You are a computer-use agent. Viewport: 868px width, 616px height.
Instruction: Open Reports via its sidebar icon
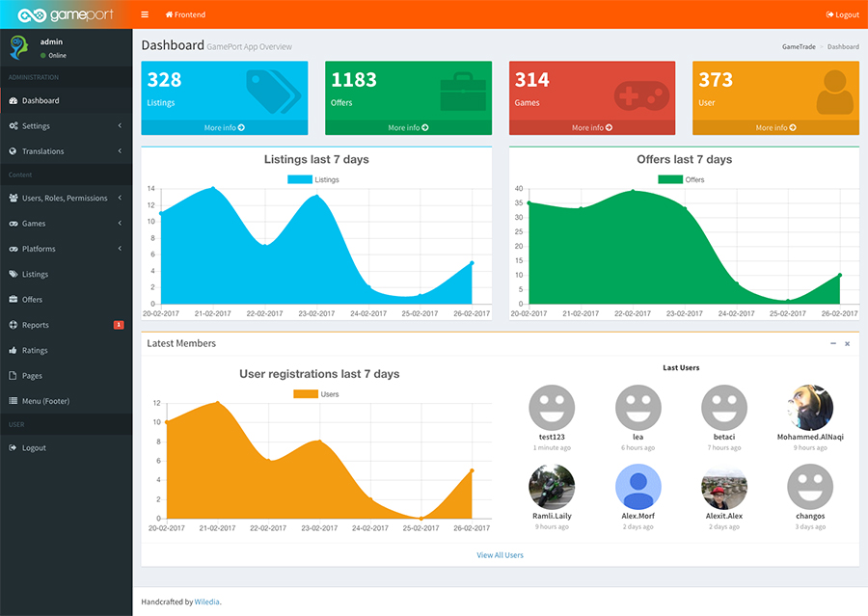(x=14, y=325)
